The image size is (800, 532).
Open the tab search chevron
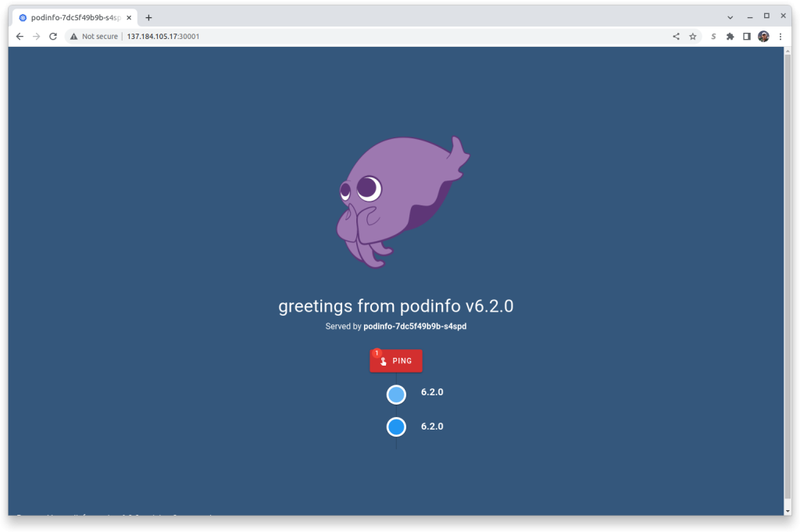730,16
